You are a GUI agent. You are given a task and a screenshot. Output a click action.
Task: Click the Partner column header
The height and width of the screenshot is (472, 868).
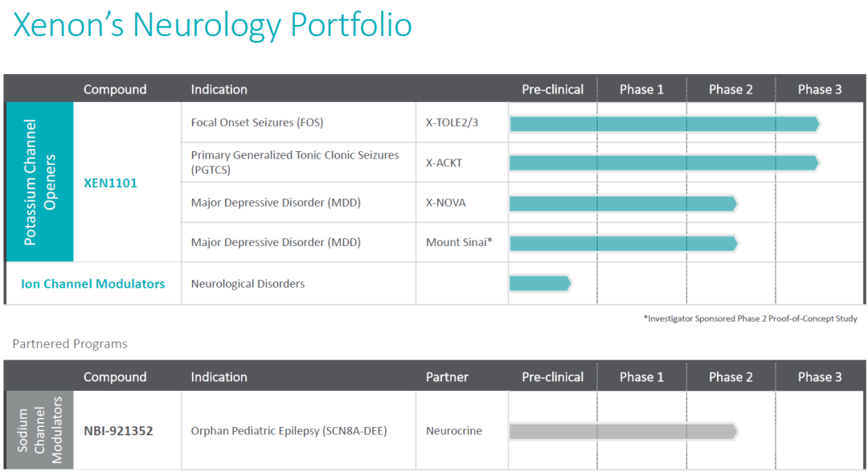[447, 376]
